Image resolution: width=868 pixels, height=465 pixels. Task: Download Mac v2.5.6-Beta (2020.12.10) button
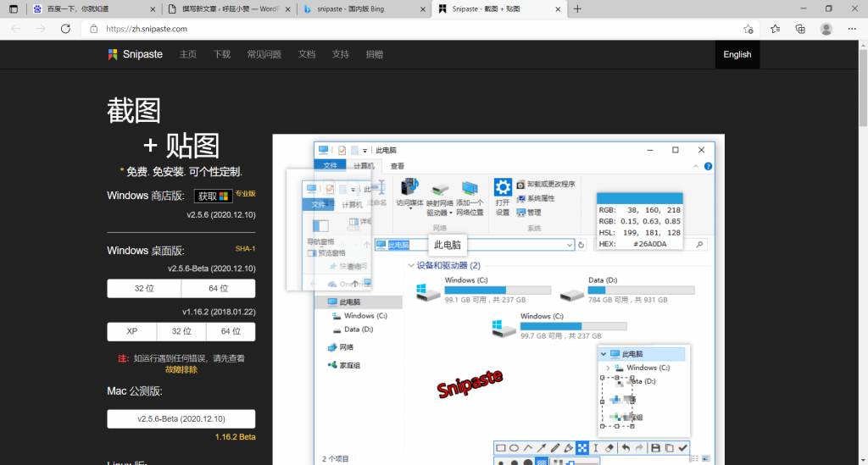pyautogui.click(x=181, y=418)
